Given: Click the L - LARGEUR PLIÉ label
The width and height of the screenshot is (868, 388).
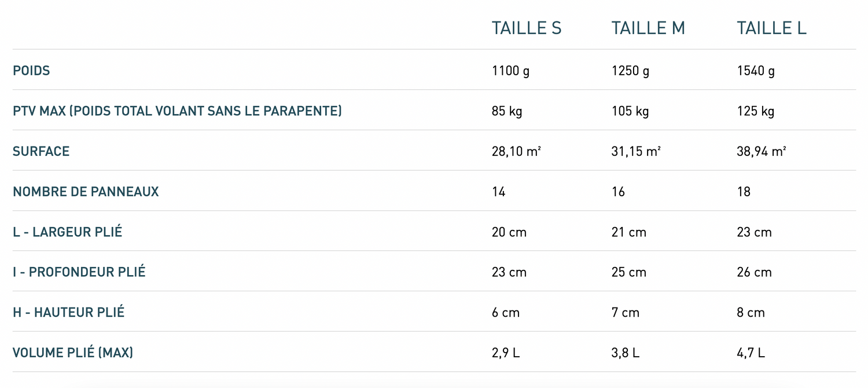Looking at the screenshot, I should 68,232.
